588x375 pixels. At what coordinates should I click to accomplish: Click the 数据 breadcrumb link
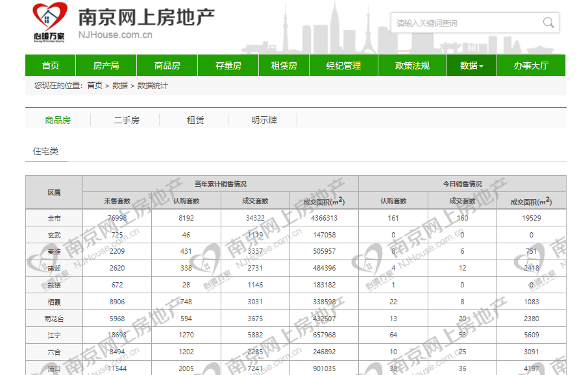pos(119,86)
